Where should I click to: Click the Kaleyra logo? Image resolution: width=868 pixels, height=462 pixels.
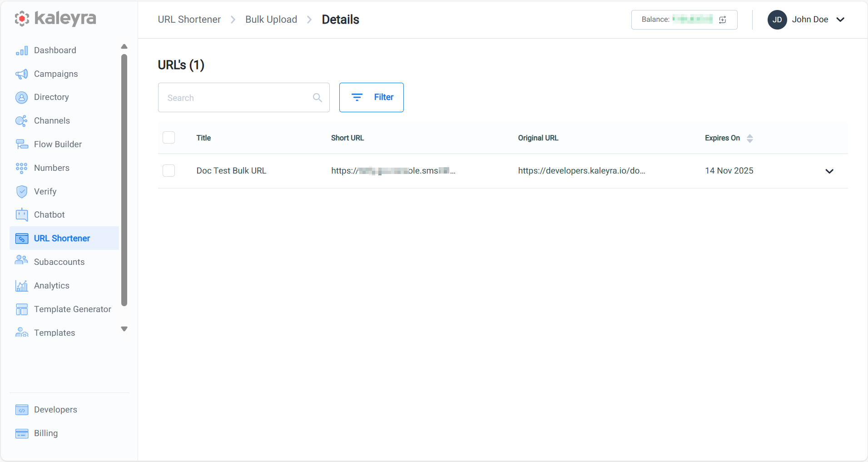click(x=55, y=19)
